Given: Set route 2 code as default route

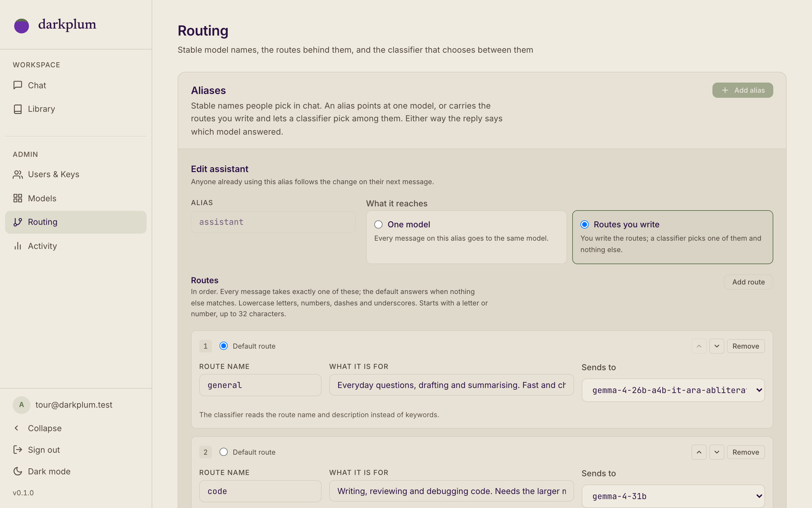Looking at the screenshot, I should click(x=224, y=452).
